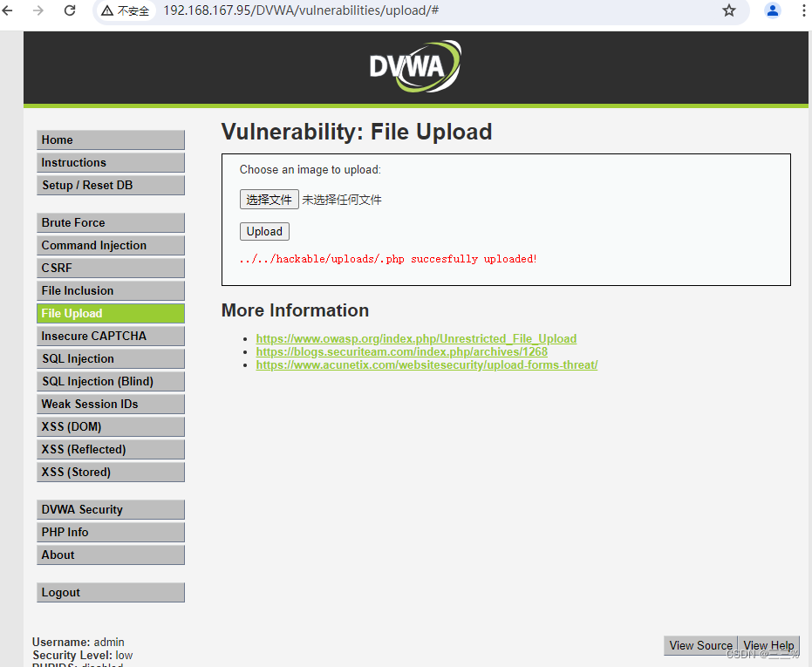Open the Weak Session IDs page
Image resolution: width=812 pixels, height=667 pixels.
pyautogui.click(x=111, y=404)
